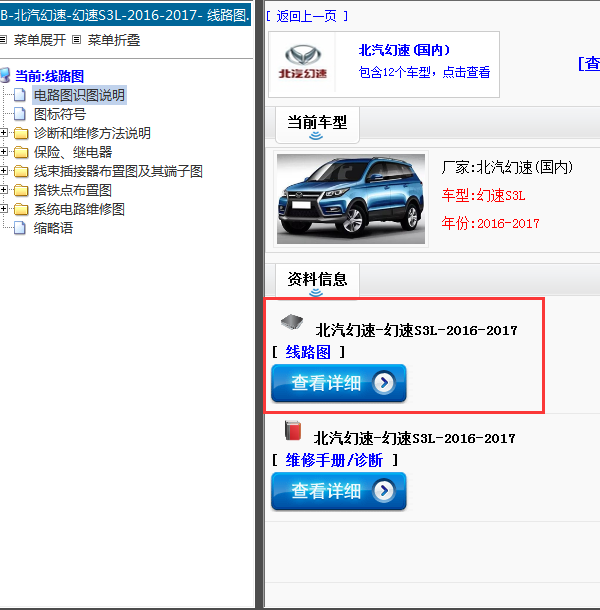The height and width of the screenshot is (610, 600).
Task: Select the 当前:线路图 root label
Action: click(49, 76)
